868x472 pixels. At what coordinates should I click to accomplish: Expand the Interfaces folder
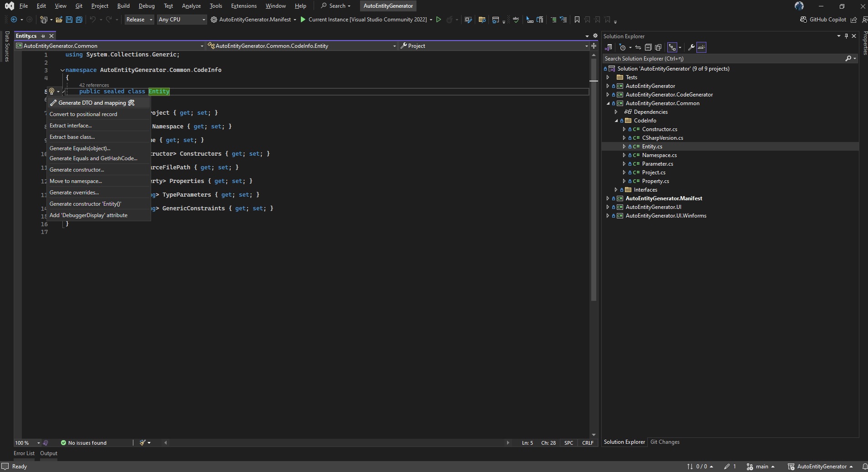(x=616, y=190)
